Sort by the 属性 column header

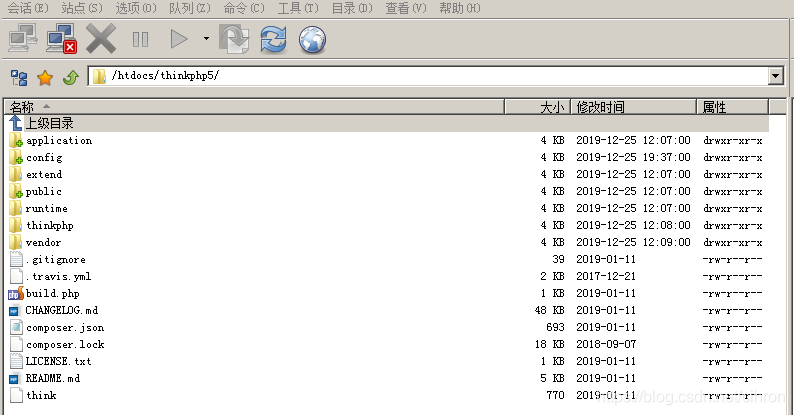point(733,107)
